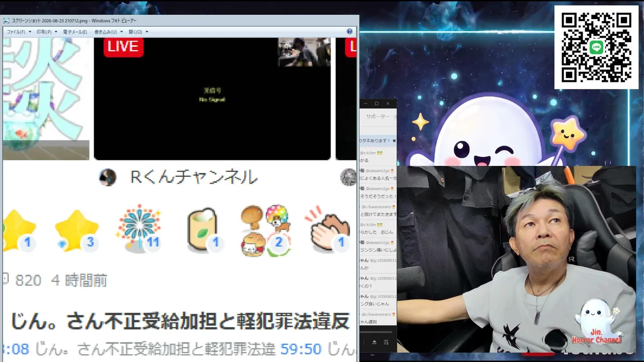Viewport: 644px width, 362px height.
Task: Click the 59:50 timestamp link
Action: click(301, 348)
